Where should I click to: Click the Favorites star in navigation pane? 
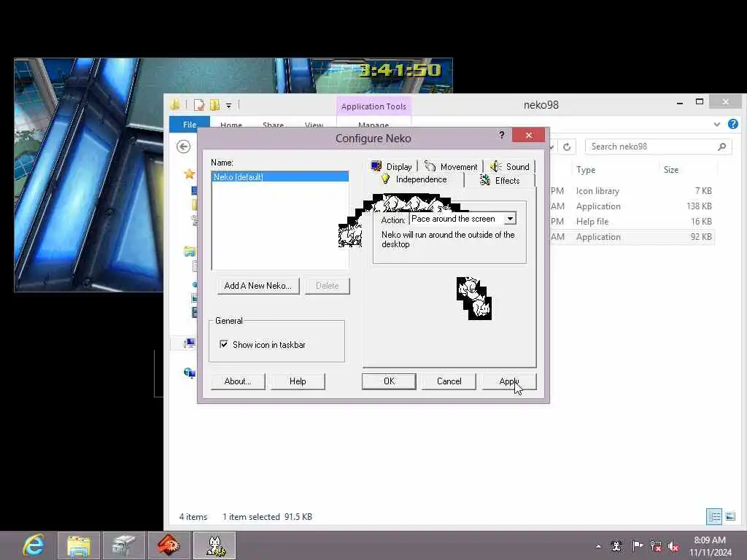189,174
